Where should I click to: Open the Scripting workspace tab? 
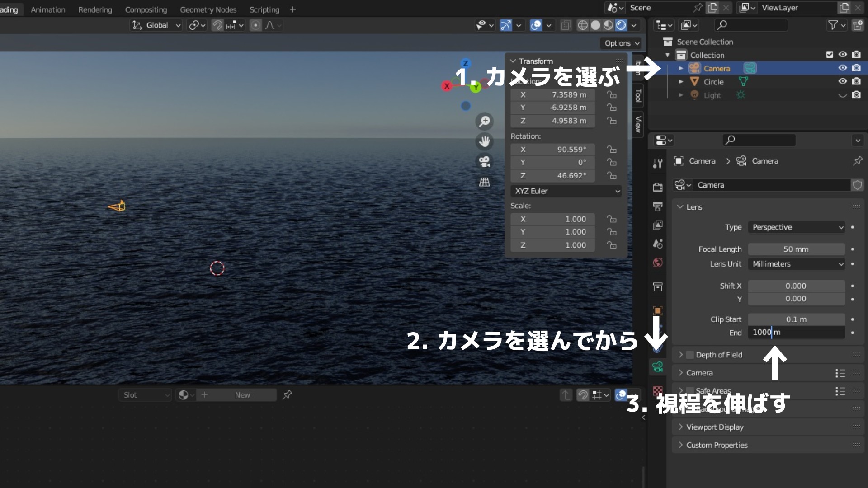pos(264,9)
